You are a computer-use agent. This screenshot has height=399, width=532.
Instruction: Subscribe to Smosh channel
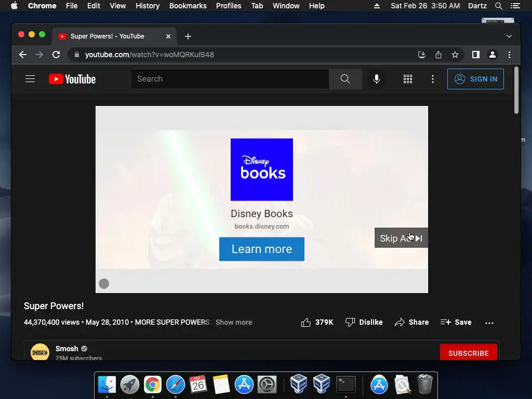point(468,353)
